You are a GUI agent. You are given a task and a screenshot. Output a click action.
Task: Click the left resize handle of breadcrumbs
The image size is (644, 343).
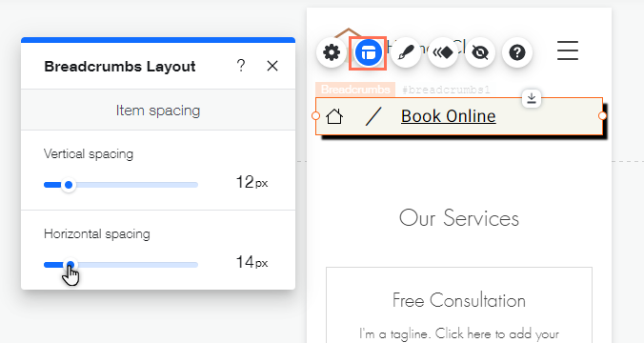315,116
